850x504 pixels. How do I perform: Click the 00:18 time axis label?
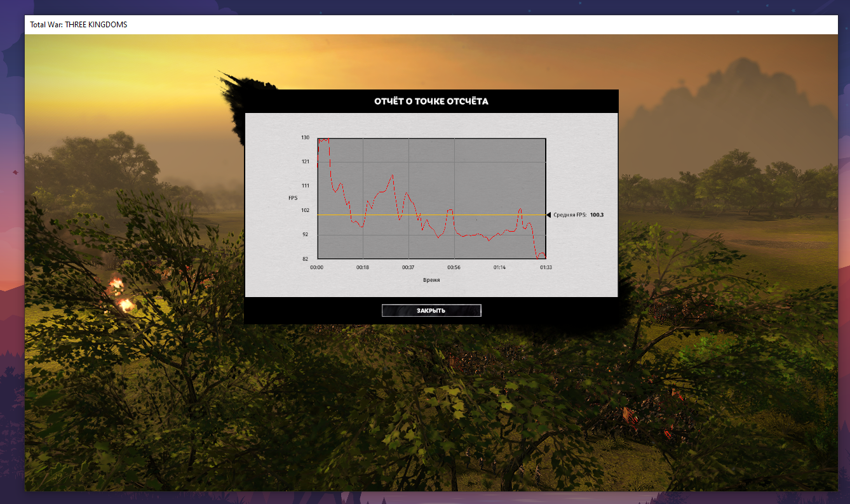pyautogui.click(x=363, y=268)
